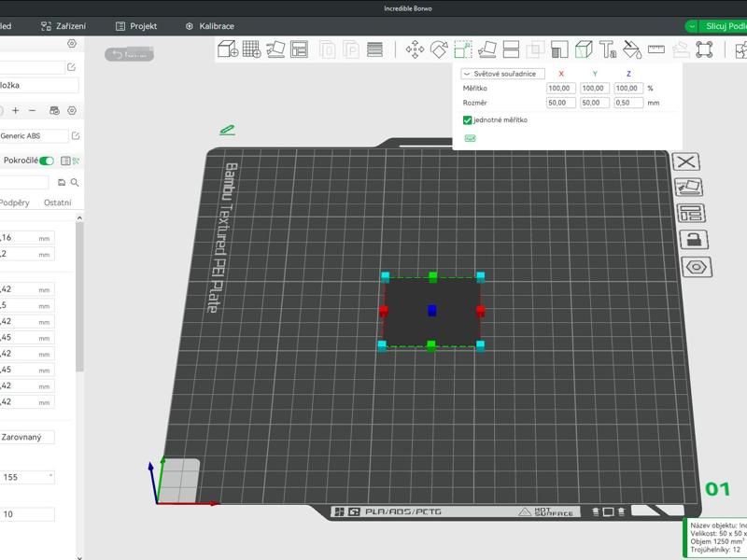Select the Lay on face tool
The width and height of the screenshot is (747, 560).
click(x=486, y=49)
